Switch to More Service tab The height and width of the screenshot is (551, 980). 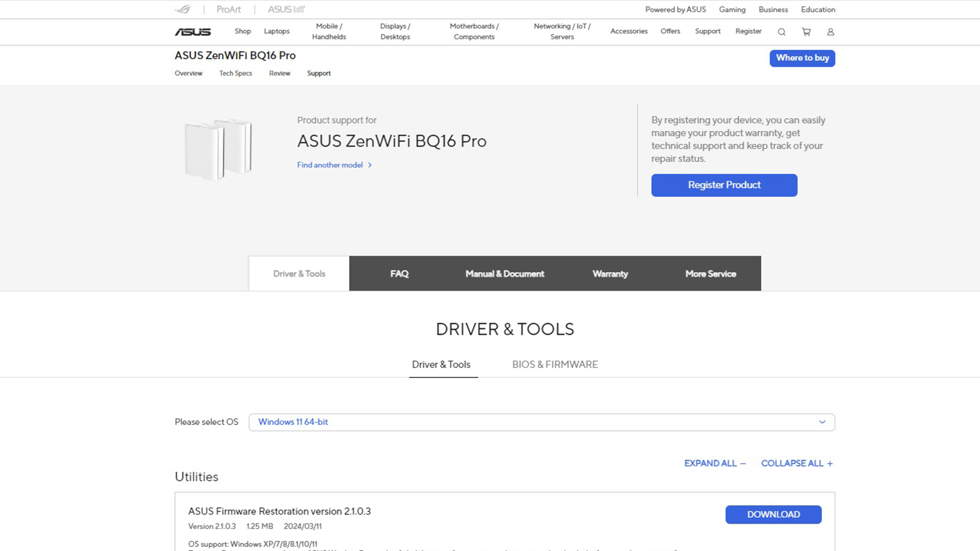tap(710, 274)
